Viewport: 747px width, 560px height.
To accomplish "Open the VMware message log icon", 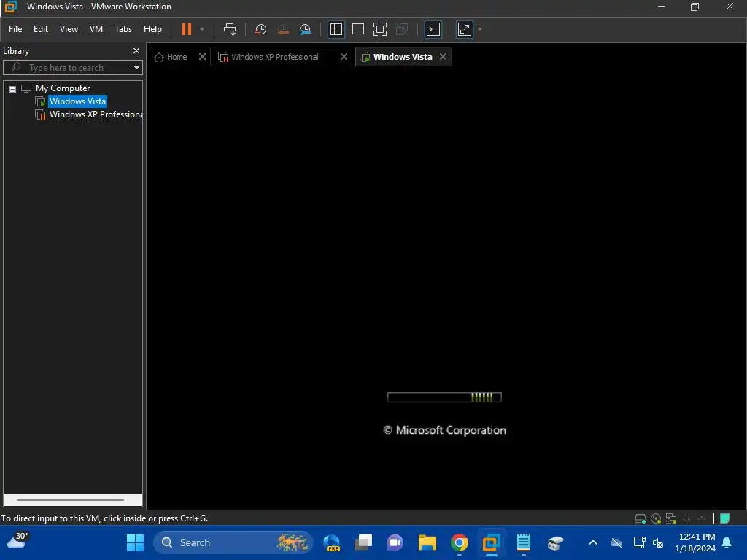I will [x=725, y=518].
